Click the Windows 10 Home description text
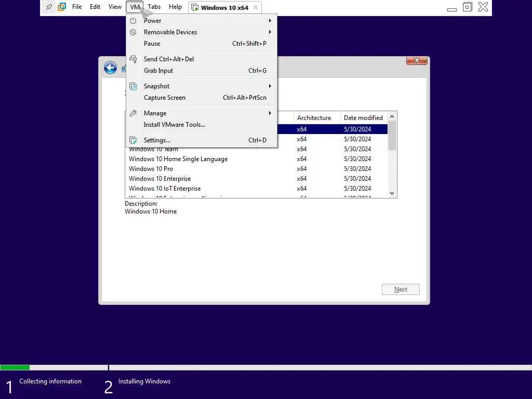The image size is (532, 399). tap(151, 211)
